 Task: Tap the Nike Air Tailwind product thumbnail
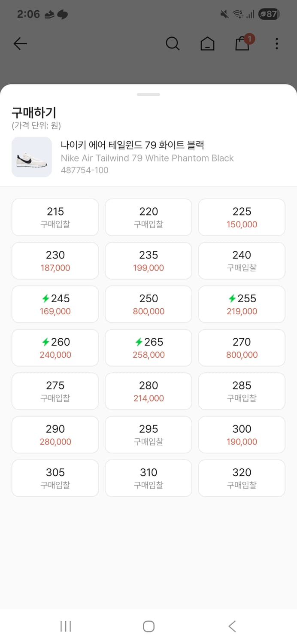(x=32, y=157)
